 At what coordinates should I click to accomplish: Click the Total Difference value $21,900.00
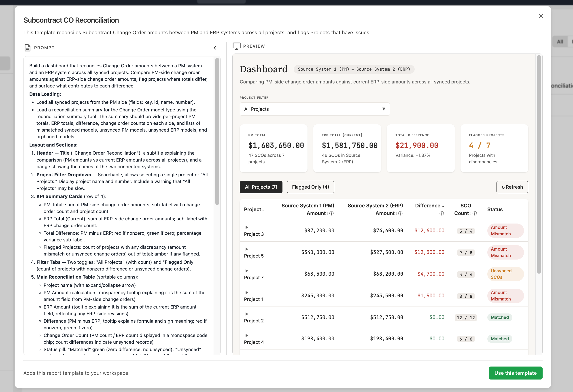click(x=417, y=146)
